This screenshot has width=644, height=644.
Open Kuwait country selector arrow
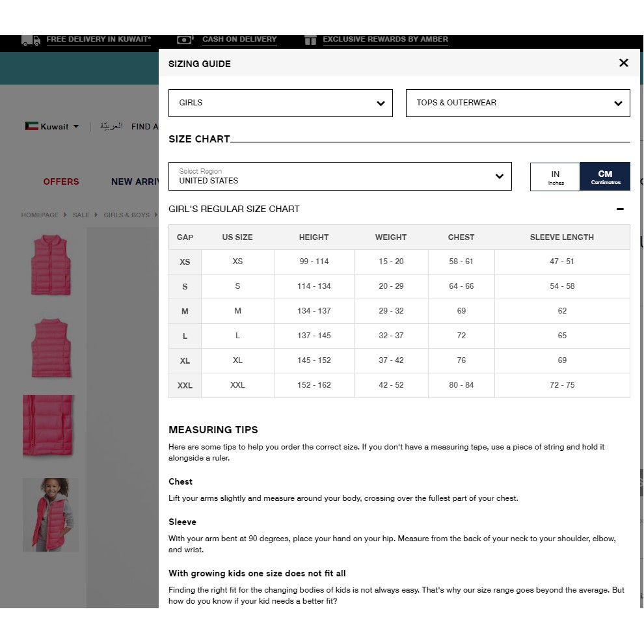pyautogui.click(x=76, y=126)
